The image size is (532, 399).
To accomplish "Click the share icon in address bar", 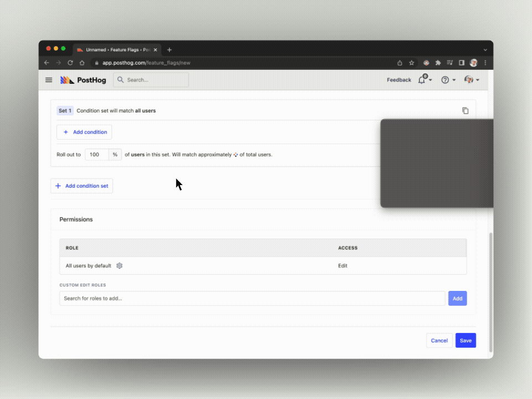I will click(x=400, y=63).
